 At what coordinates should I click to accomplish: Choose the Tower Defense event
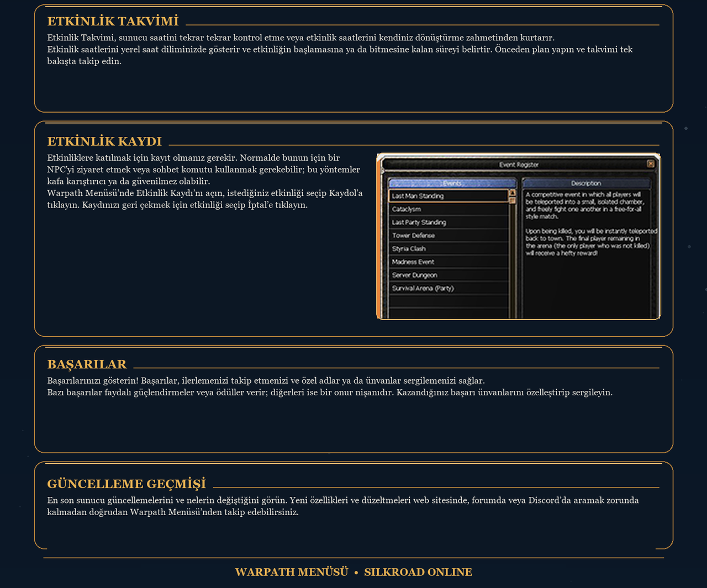[x=449, y=236]
